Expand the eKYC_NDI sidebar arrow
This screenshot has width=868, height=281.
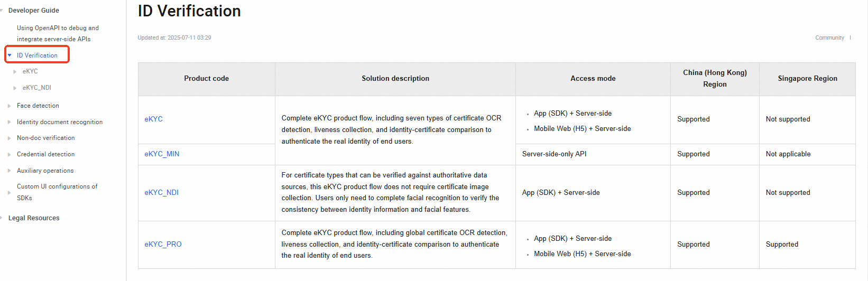click(15, 88)
